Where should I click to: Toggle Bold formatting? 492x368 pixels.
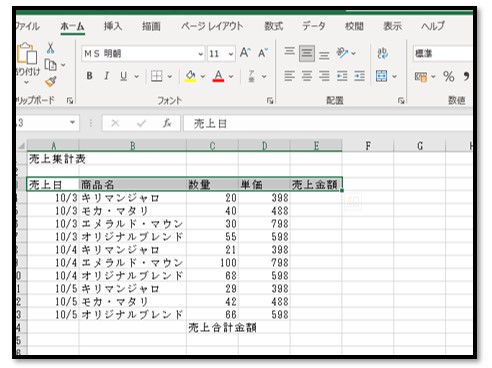tap(89, 76)
